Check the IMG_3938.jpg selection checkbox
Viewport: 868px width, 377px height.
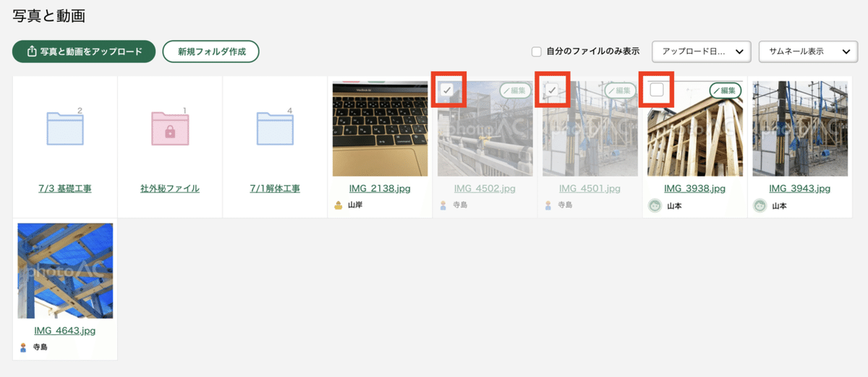coord(657,90)
